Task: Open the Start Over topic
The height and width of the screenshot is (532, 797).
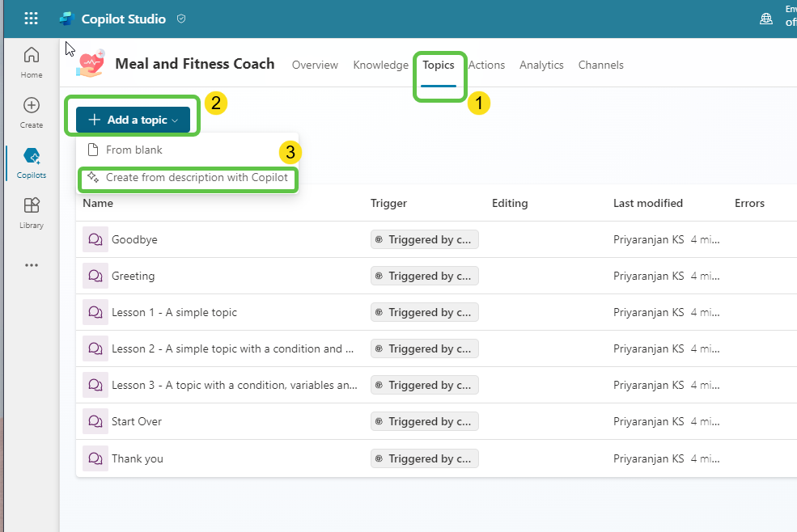Action: [137, 421]
